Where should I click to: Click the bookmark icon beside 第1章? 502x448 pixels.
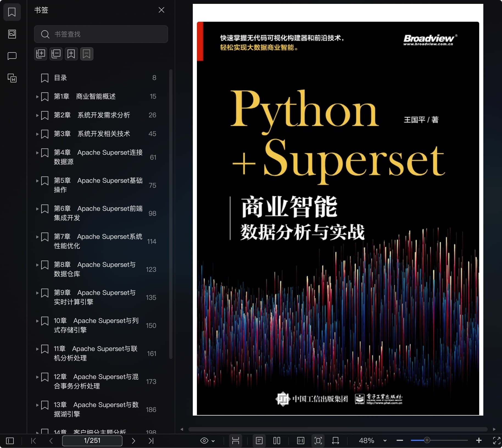[x=45, y=97]
